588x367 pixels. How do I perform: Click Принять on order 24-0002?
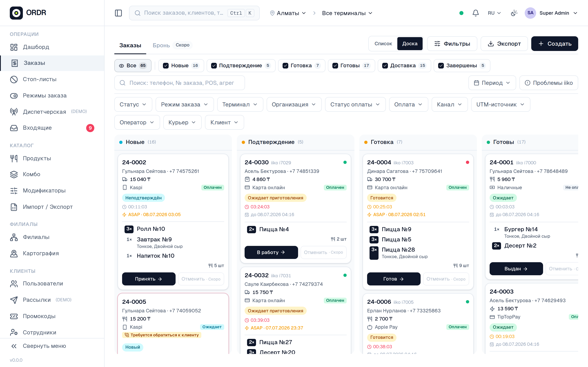[149, 279]
